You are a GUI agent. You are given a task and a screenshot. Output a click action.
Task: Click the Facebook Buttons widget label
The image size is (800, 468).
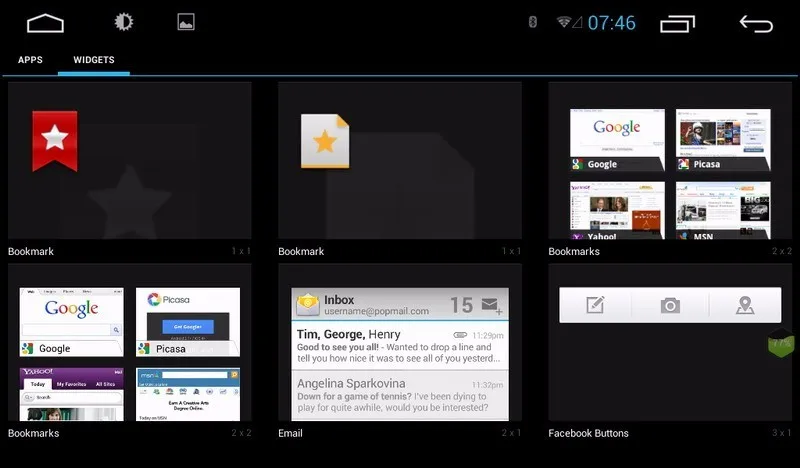(x=588, y=433)
